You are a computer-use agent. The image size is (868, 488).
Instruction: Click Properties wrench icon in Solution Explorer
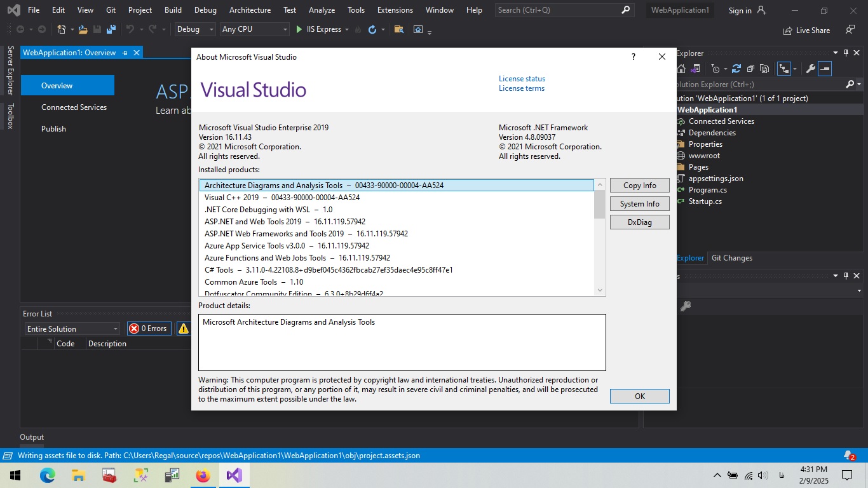(x=810, y=69)
